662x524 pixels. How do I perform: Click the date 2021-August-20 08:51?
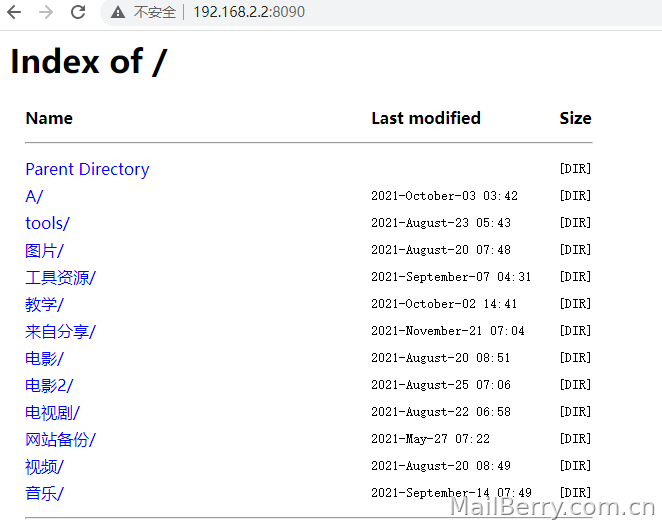pos(441,358)
